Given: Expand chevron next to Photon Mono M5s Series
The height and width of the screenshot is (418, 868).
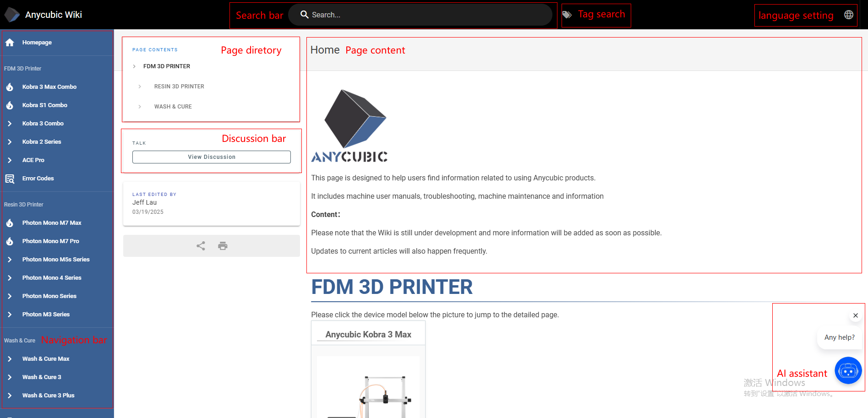Looking at the screenshot, I should 10,260.
